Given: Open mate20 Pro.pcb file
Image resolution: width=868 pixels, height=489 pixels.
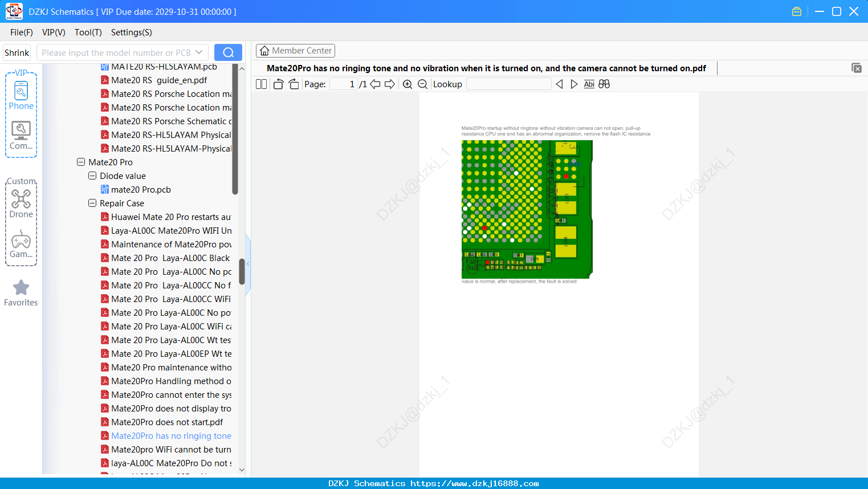Looking at the screenshot, I should (141, 189).
